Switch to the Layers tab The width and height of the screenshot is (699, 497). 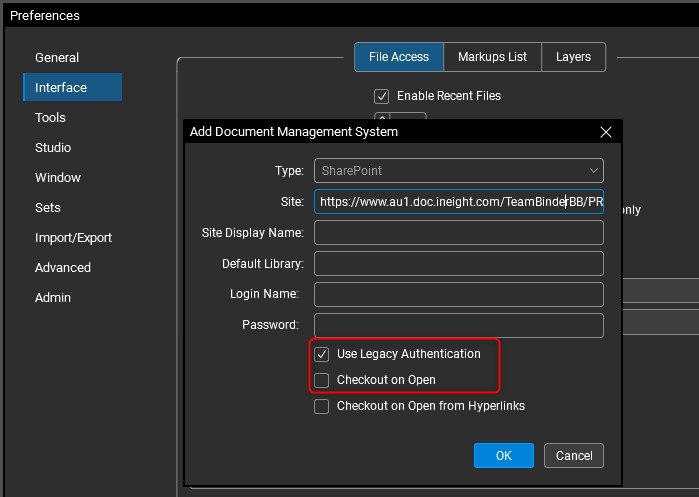tap(573, 57)
